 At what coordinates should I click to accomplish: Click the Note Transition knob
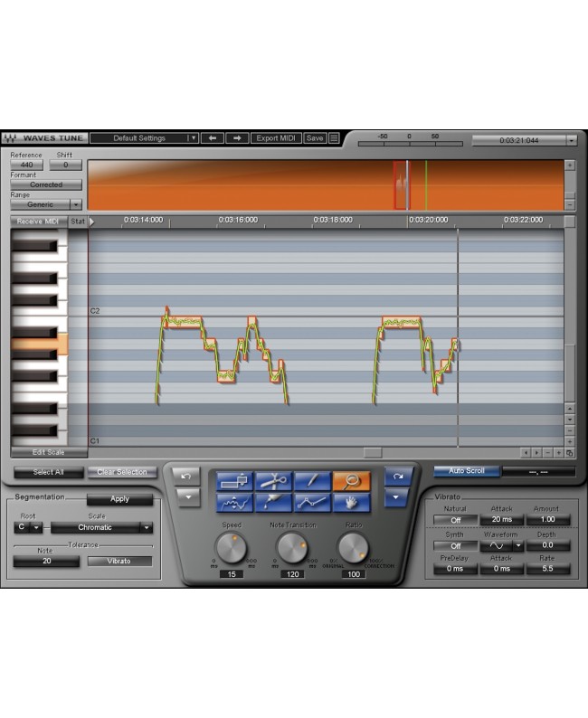point(292,548)
